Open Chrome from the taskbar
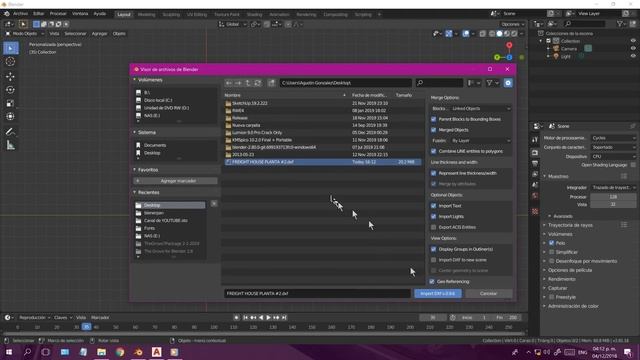The width and height of the screenshot is (640, 360). [x=120, y=352]
